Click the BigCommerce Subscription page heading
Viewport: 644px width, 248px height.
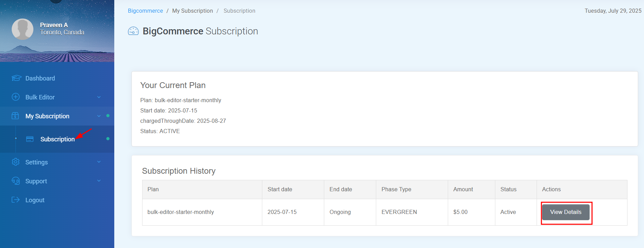pyautogui.click(x=200, y=31)
